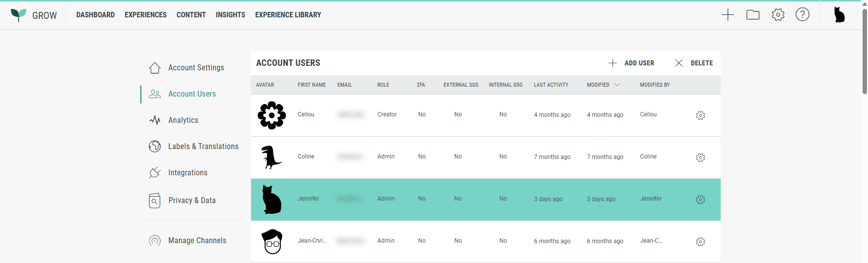Select Analytics in the sidebar
Viewport: 868px width, 263px height.
point(183,120)
